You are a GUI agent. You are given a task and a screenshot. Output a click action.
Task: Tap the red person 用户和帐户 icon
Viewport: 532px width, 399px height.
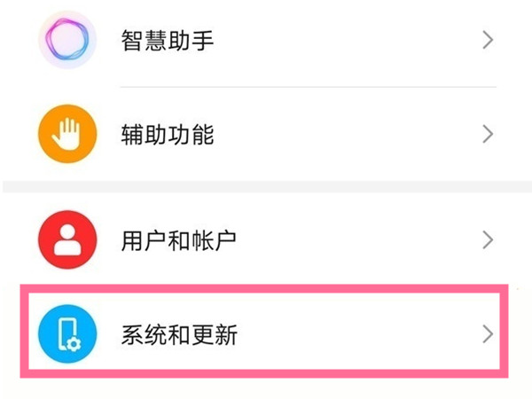coord(67,239)
